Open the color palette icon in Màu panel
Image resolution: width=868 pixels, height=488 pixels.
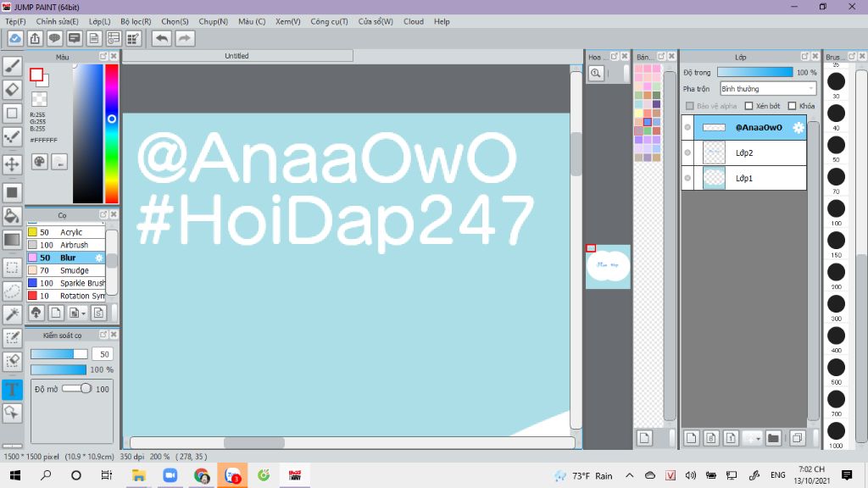(39, 162)
